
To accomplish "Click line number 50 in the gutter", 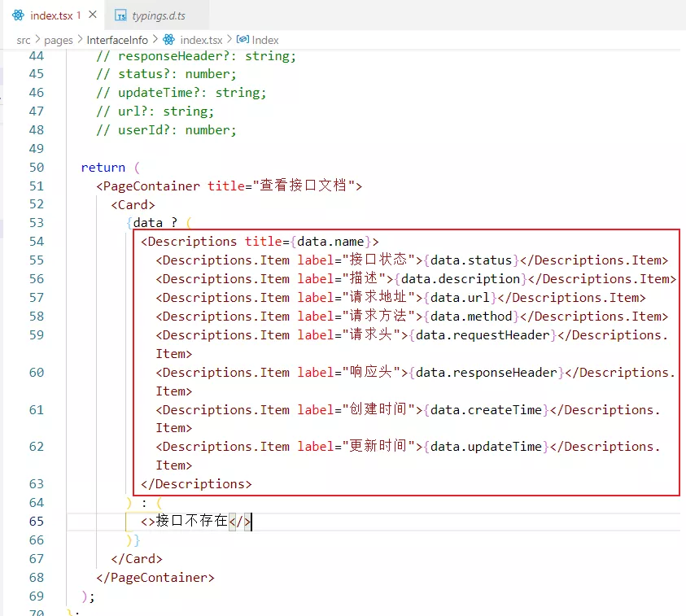I will [37, 168].
